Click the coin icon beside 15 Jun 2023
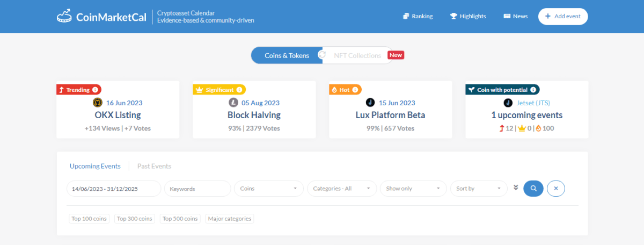Viewport: 644px width, 245px height. coord(370,103)
